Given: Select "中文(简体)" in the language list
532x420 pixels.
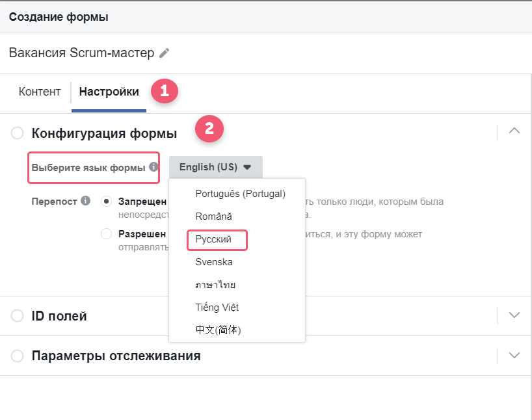Looking at the screenshot, I should pos(217,330).
